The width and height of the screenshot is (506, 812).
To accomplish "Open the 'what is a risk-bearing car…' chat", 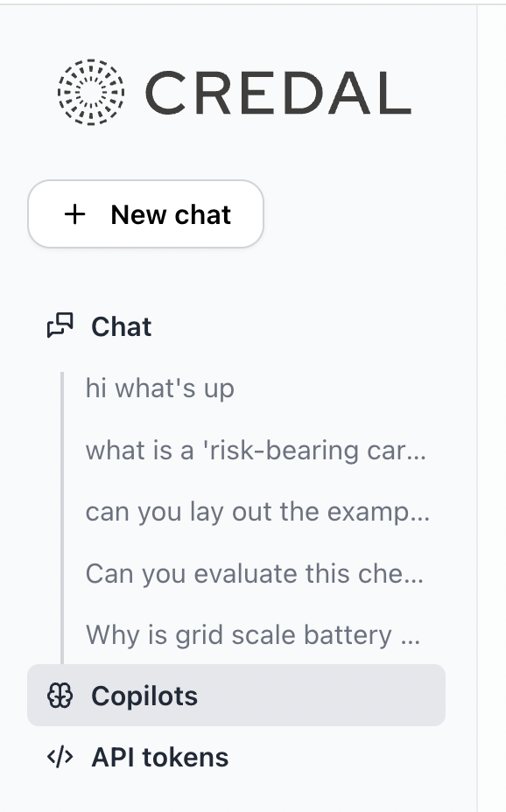I will (256, 450).
